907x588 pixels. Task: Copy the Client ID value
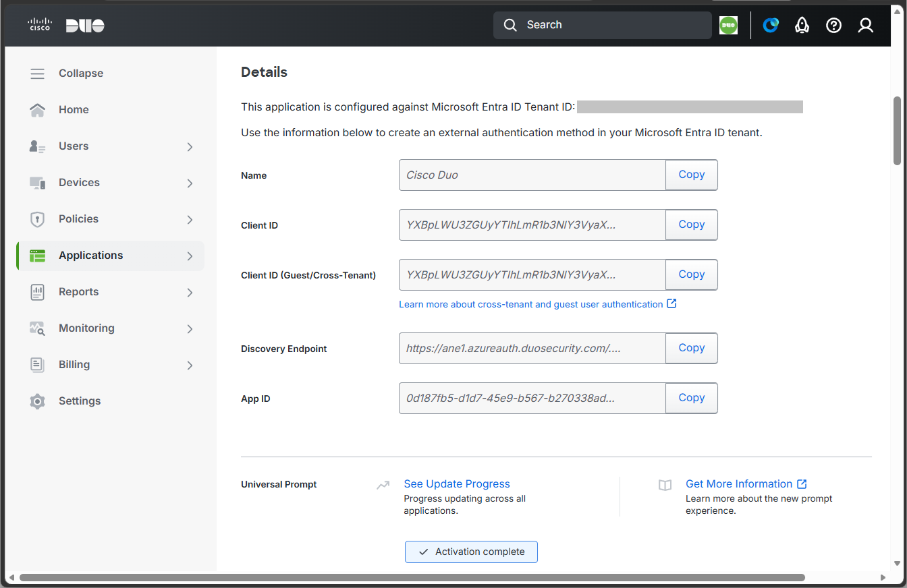[x=692, y=225]
